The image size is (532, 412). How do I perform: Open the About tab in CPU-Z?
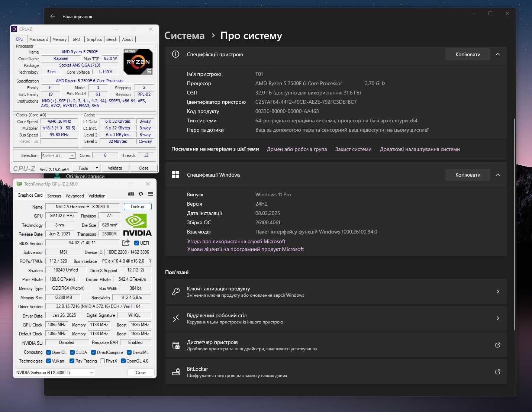coord(128,39)
